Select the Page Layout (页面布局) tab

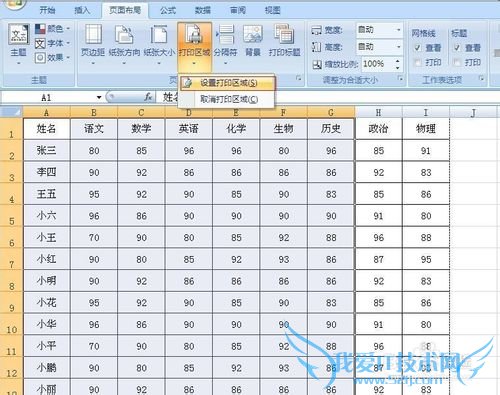(125, 10)
